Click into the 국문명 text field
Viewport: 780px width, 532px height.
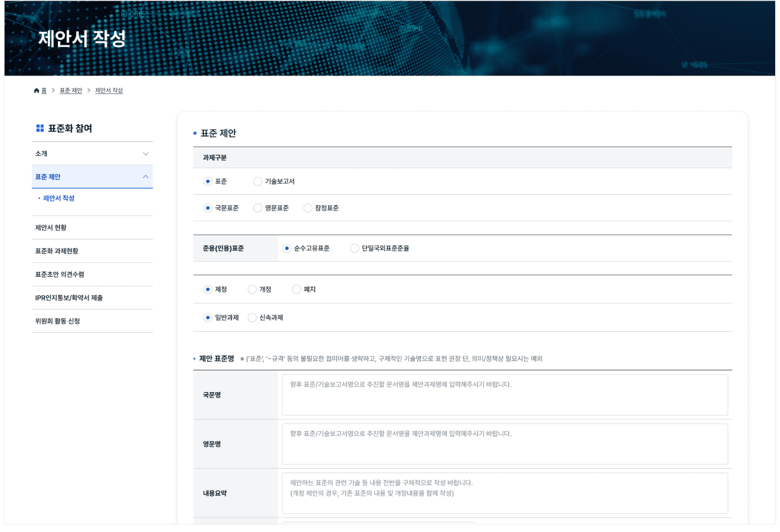coord(504,395)
